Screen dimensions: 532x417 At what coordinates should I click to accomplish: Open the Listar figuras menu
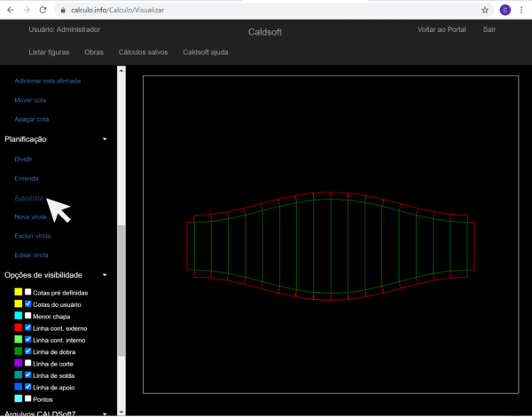49,52
